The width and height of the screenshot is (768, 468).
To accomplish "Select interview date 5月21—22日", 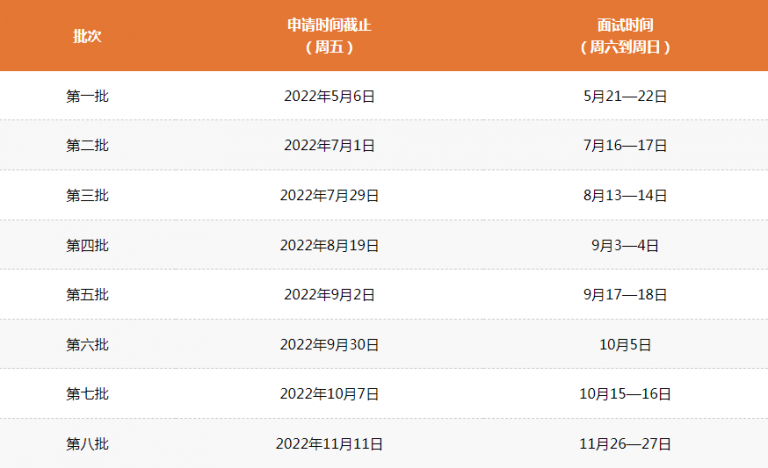I will (625, 96).
